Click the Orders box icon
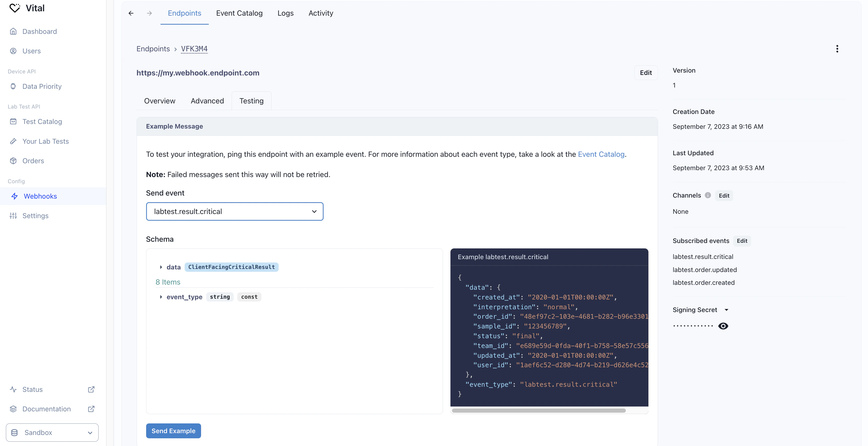Viewport: 868px width, 446px height. pos(13,161)
